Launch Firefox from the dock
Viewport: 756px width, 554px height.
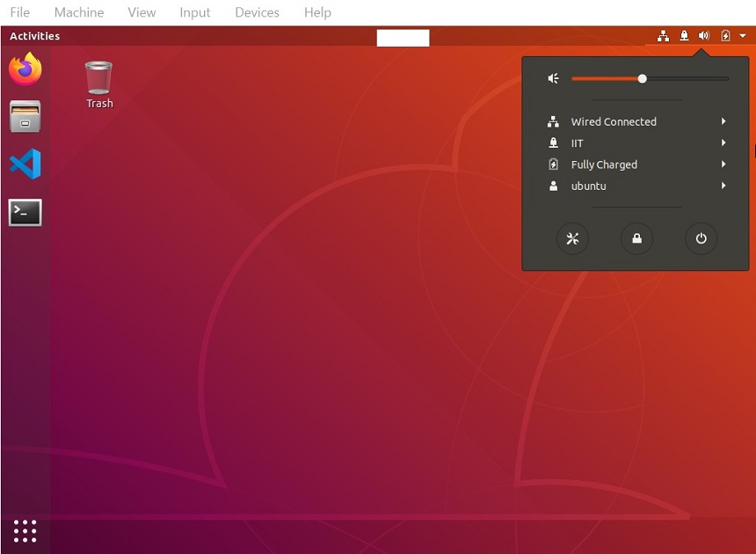click(25, 69)
